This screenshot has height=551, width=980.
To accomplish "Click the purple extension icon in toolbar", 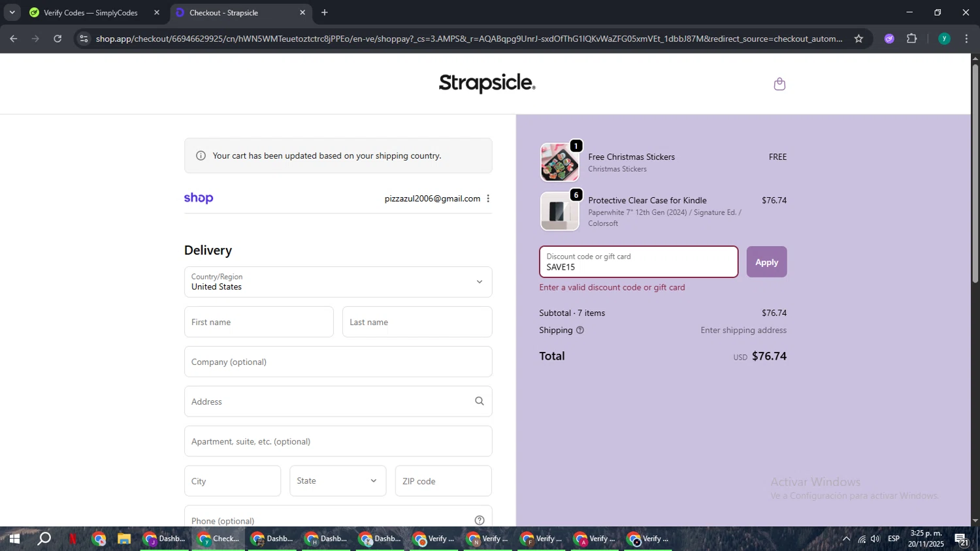I will click(x=889, y=39).
